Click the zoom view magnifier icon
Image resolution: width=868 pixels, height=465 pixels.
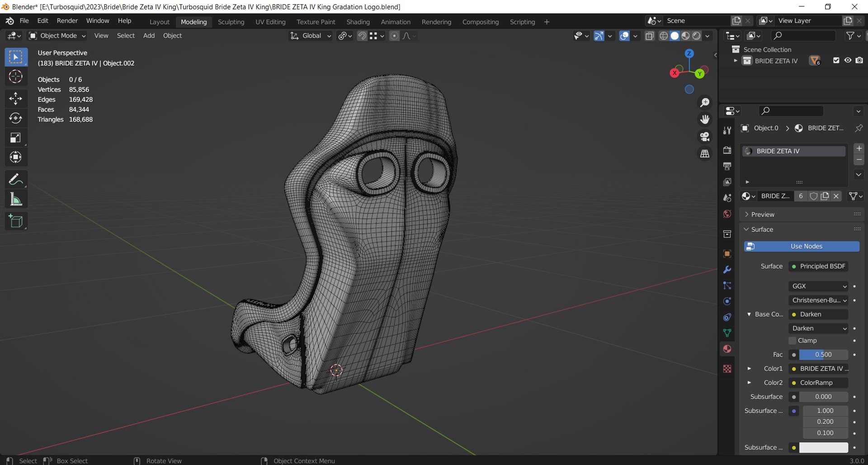pyautogui.click(x=705, y=103)
